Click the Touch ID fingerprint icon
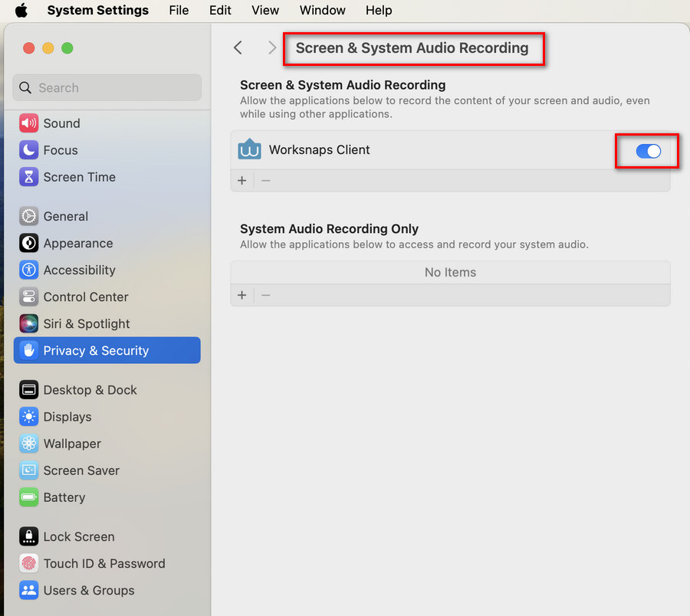This screenshot has height=616, width=690. (x=29, y=564)
